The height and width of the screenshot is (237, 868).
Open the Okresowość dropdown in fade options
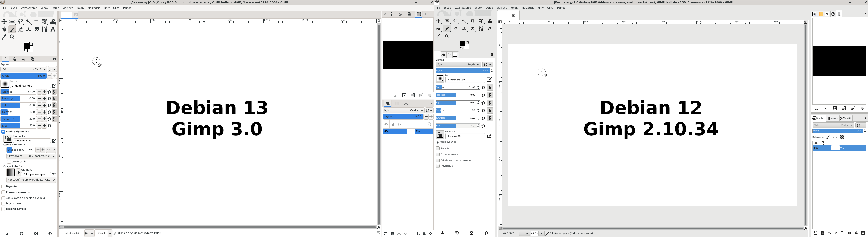(31, 156)
